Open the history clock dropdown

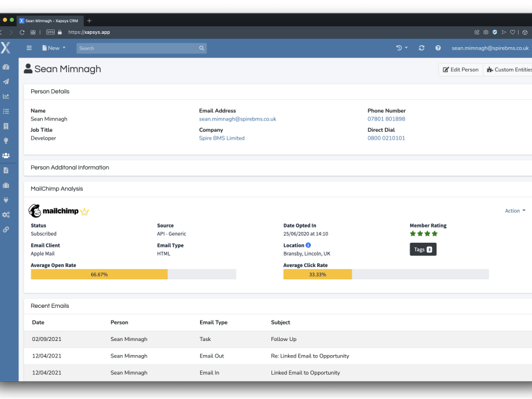click(x=402, y=48)
